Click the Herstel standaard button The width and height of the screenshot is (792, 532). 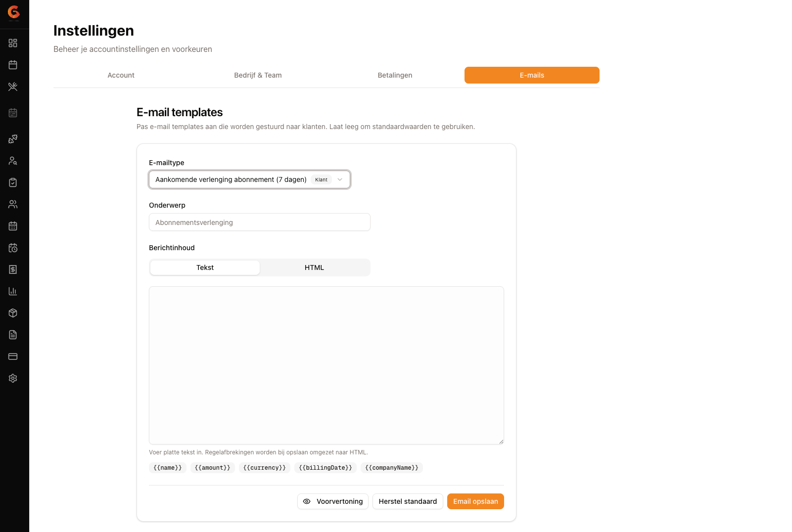[408, 501]
